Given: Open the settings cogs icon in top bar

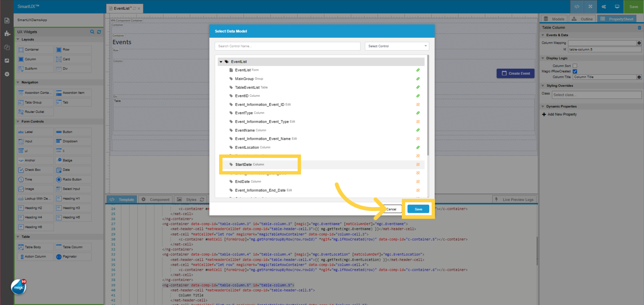Looking at the screenshot, I should pos(604,7).
